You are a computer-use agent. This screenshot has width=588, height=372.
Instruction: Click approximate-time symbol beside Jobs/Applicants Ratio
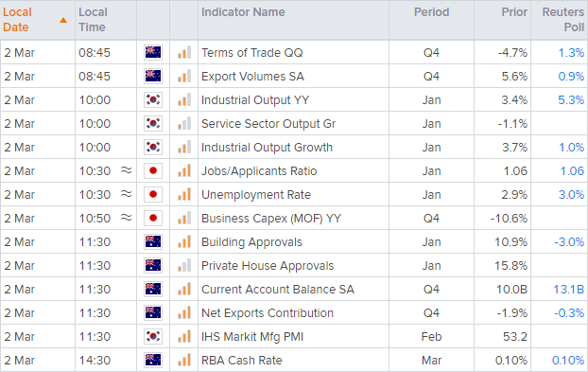[x=126, y=170]
